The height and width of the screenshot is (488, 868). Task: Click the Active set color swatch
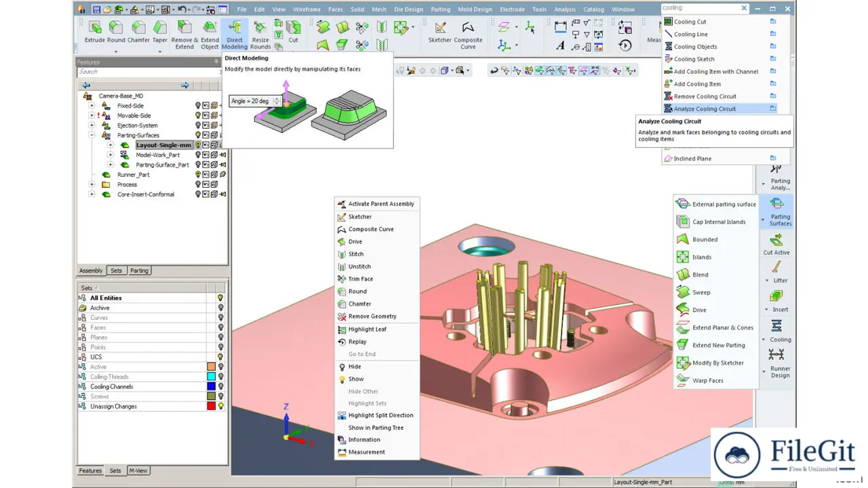(x=211, y=367)
